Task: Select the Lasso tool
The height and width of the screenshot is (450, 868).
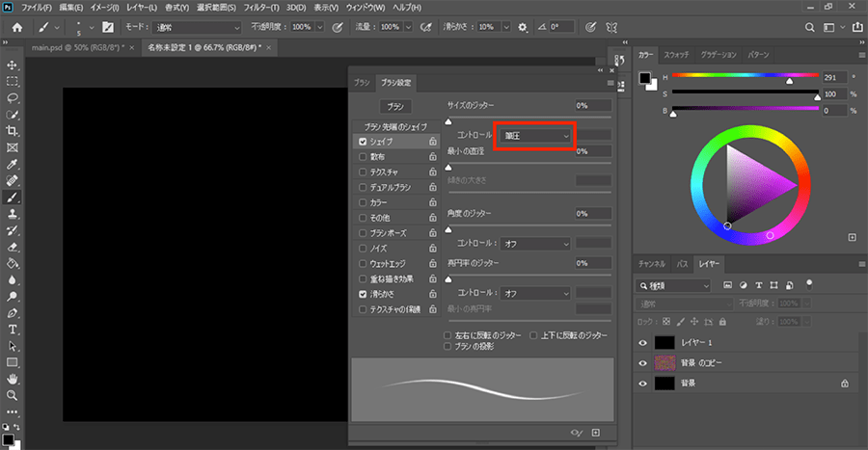Action: pyautogui.click(x=13, y=98)
